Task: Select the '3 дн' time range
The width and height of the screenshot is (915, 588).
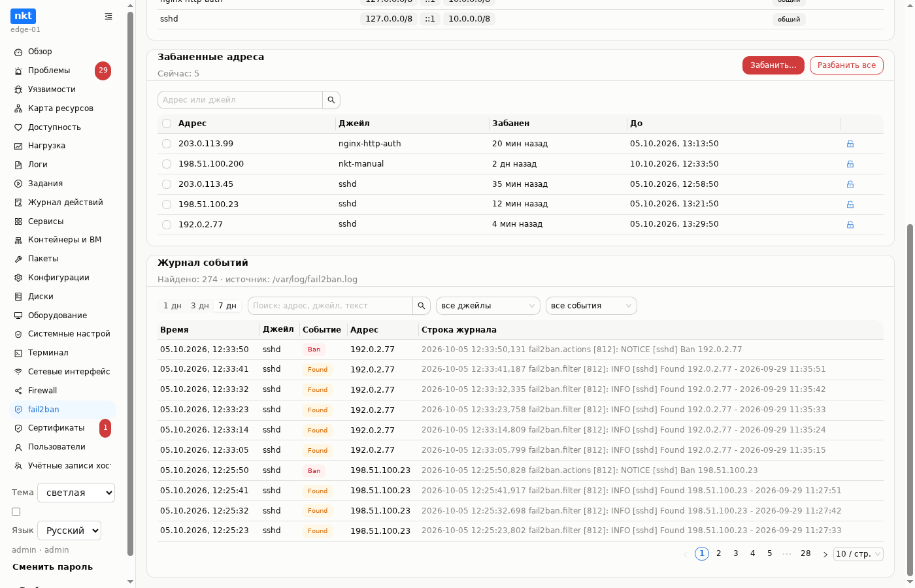Action: click(x=200, y=306)
